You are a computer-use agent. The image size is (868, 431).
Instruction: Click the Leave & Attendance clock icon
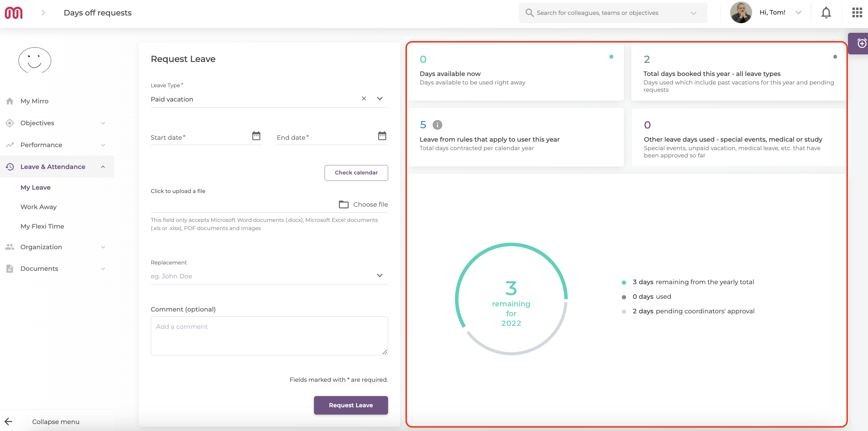[10, 167]
